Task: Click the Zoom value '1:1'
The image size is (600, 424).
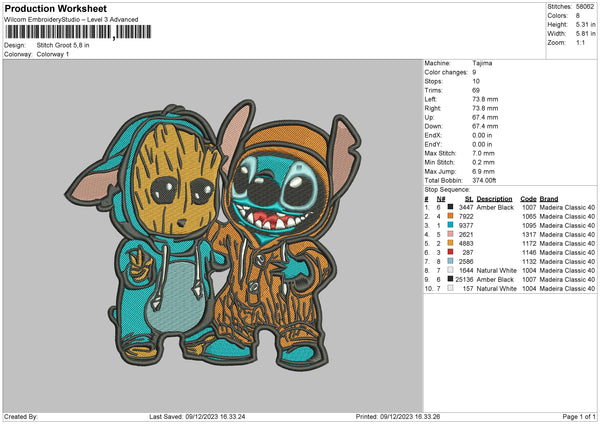Action: pyautogui.click(x=580, y=43)
